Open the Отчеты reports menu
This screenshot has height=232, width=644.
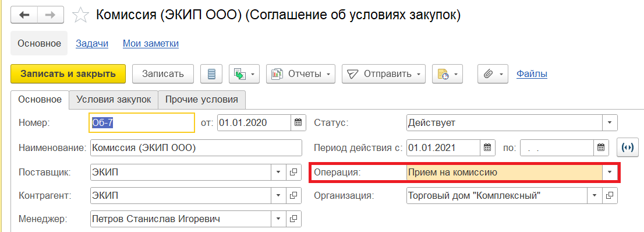click(x=300, y=74)
